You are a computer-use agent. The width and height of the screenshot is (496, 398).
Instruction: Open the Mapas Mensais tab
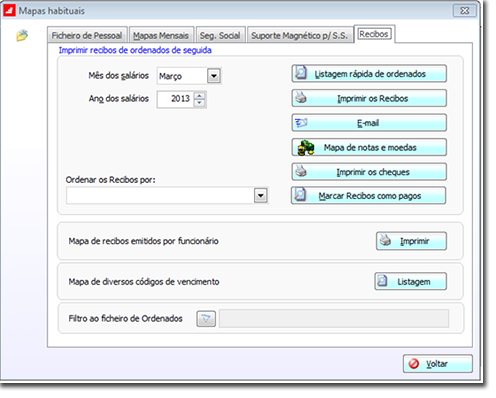pyautogui.click(x=161, y=35)
